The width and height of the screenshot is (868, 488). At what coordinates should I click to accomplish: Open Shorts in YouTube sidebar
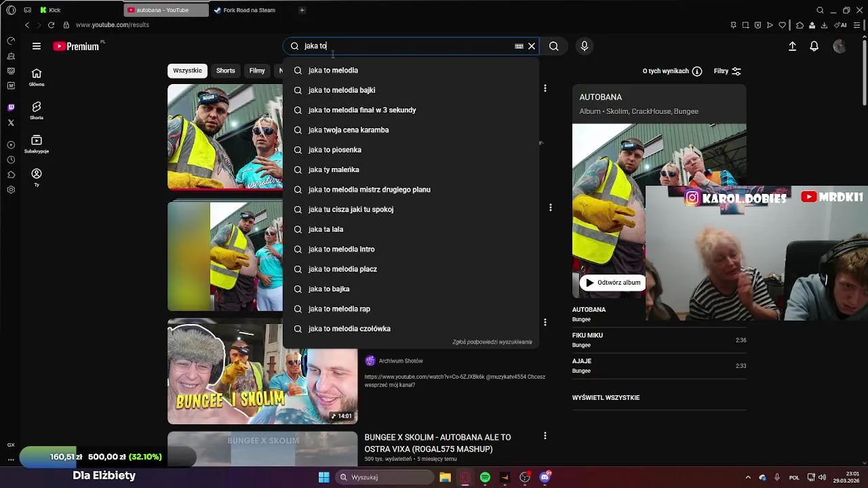click(37, 110)
